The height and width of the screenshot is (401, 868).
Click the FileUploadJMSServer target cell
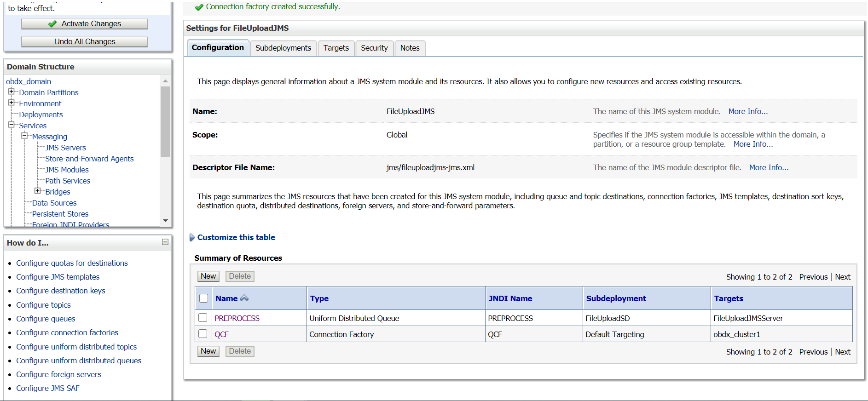pos(748,318)
